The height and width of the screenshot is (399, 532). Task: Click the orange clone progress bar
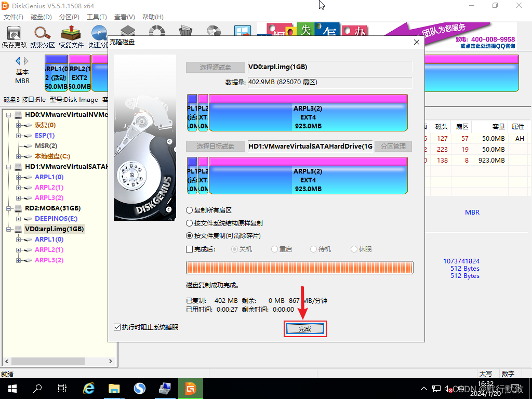300,268
